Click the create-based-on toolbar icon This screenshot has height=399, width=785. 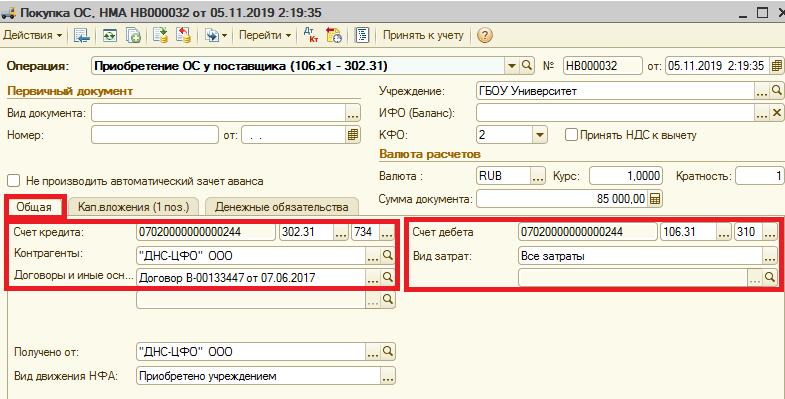click(212, 36)
